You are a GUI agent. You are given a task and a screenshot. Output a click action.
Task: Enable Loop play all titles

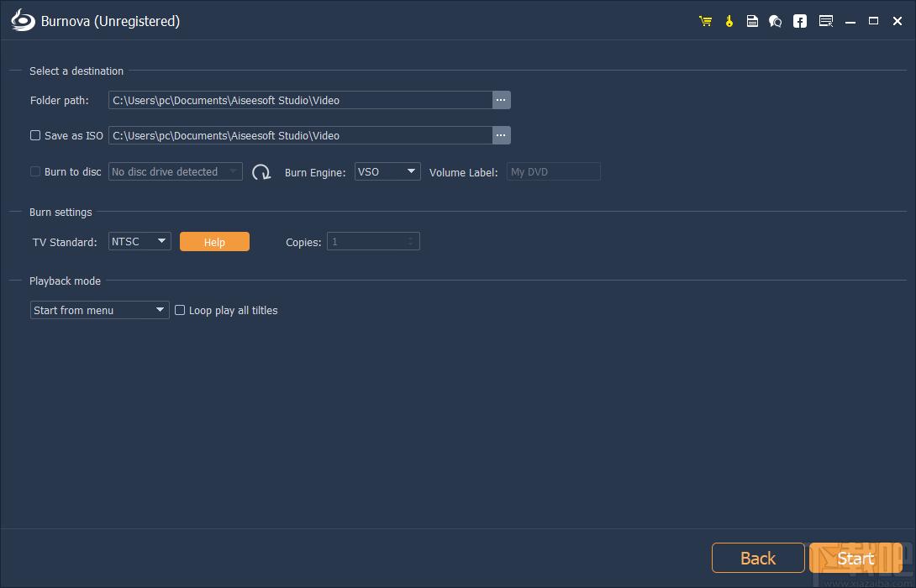180,310
